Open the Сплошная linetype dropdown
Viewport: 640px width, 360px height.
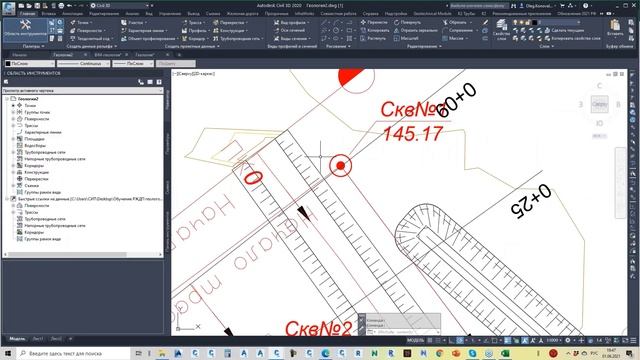(x=83, y=64)
